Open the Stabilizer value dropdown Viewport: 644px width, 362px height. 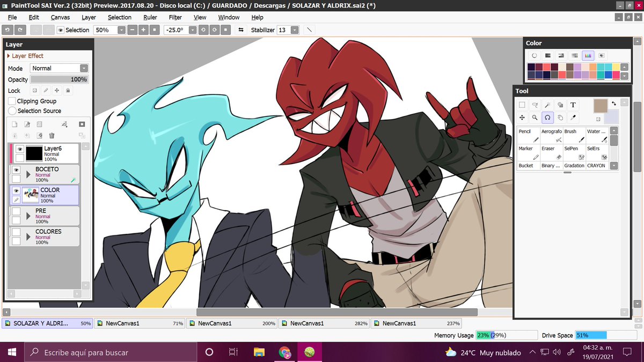294,30
